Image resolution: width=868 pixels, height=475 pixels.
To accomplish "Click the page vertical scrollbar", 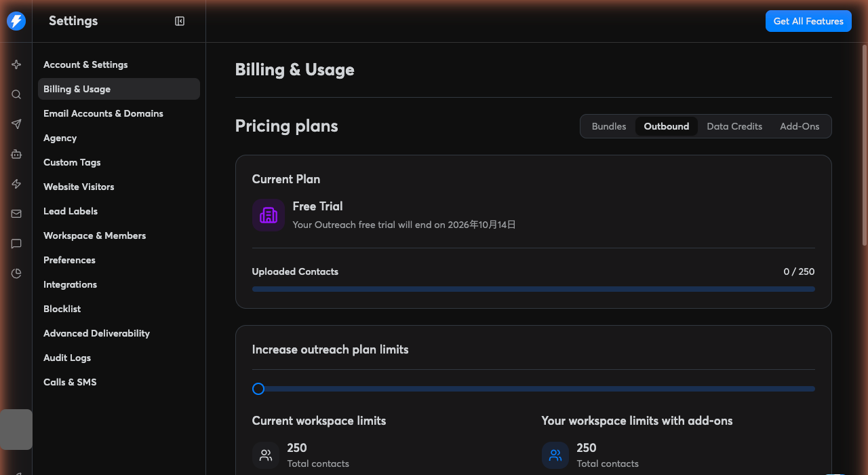I will pyautogui.click(x=865, y=144).
